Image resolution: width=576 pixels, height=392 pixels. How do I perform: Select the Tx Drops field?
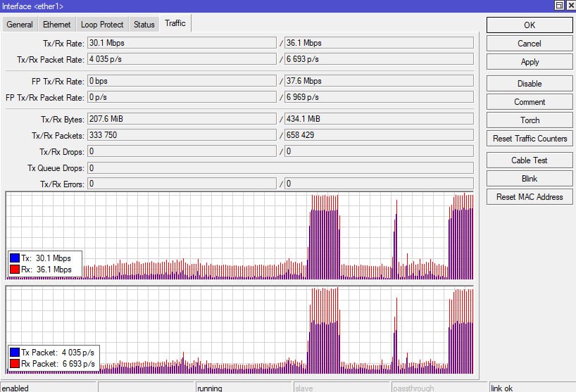pyautogui.click(x=182, y=151)
